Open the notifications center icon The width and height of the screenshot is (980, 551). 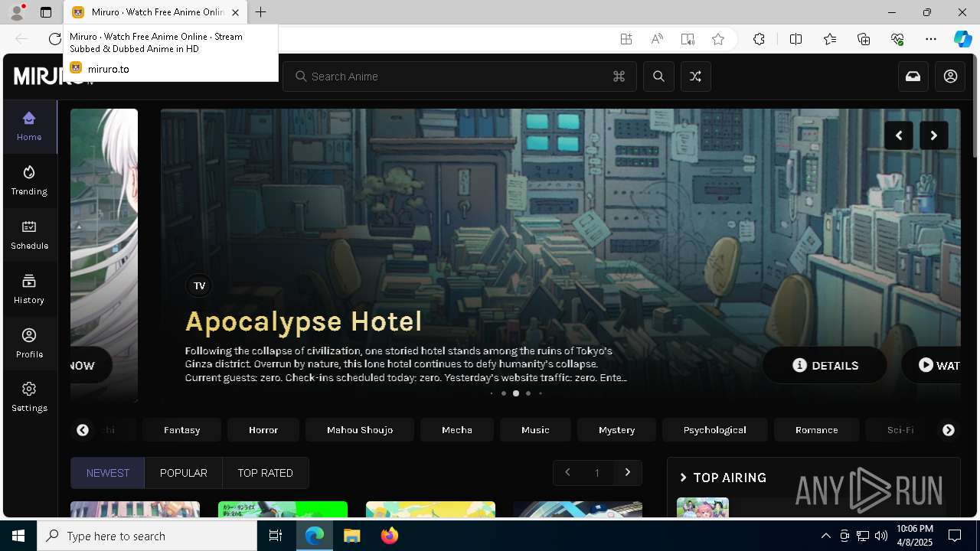[955, 536]
